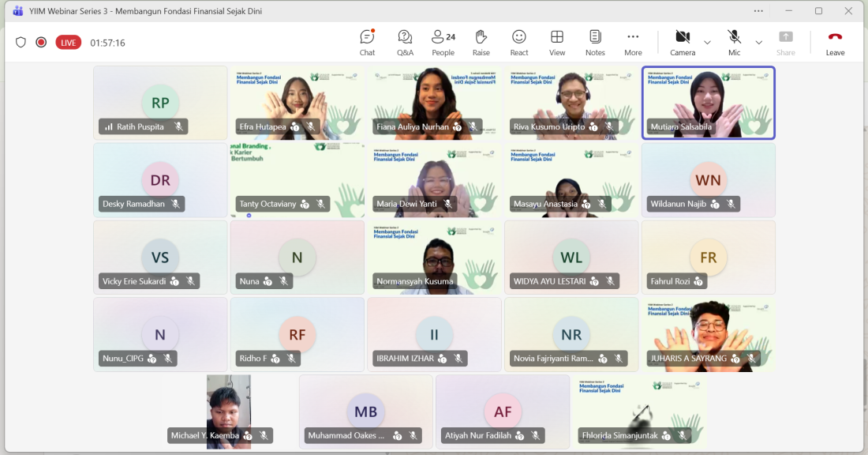
Task: Expand the Mic options arrow
Action: pos(758,43)
